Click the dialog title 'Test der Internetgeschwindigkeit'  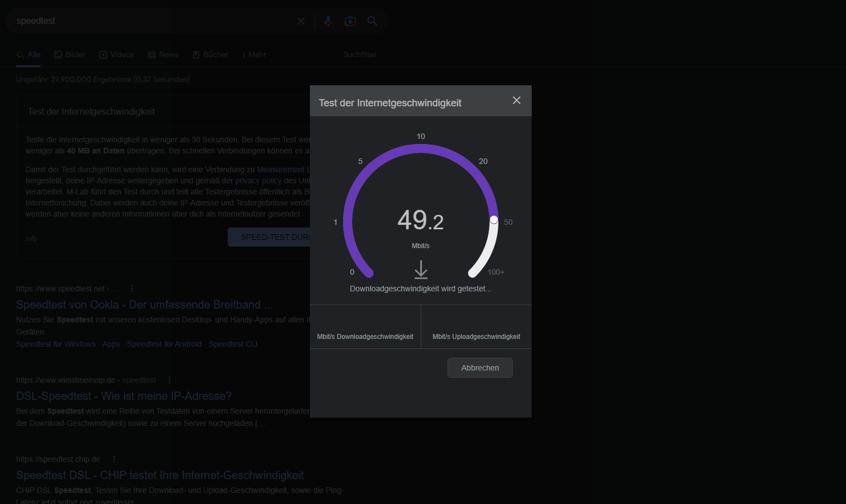(x=390, y=103)
